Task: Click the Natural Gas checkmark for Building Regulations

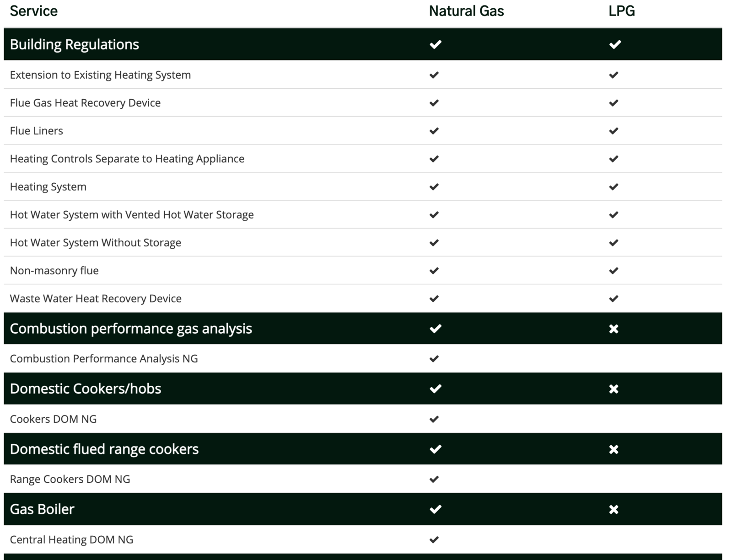Action: (x=435, y=44)
